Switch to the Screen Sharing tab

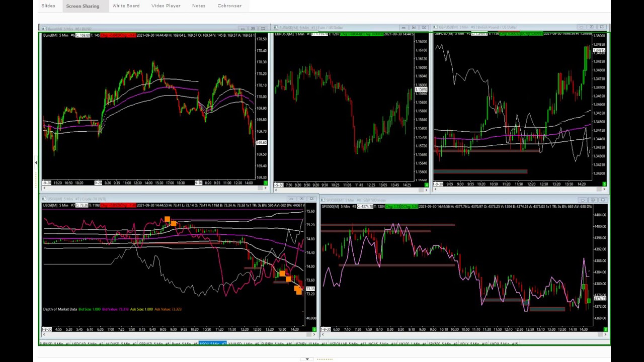83,6
